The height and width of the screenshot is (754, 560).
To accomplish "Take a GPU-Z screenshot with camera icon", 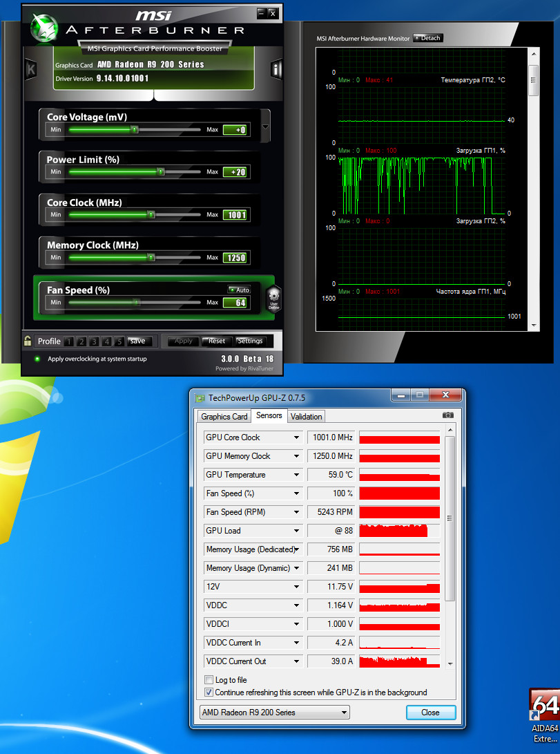I will click(x=447, y=415).
